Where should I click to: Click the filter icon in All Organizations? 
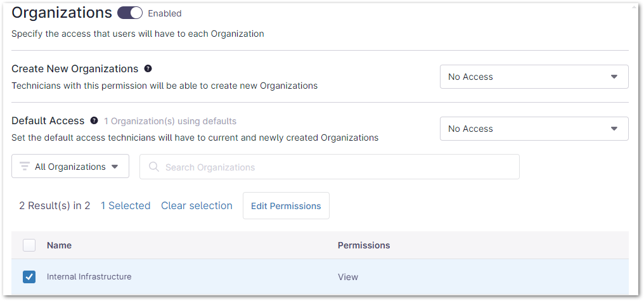tap(25, 167)
